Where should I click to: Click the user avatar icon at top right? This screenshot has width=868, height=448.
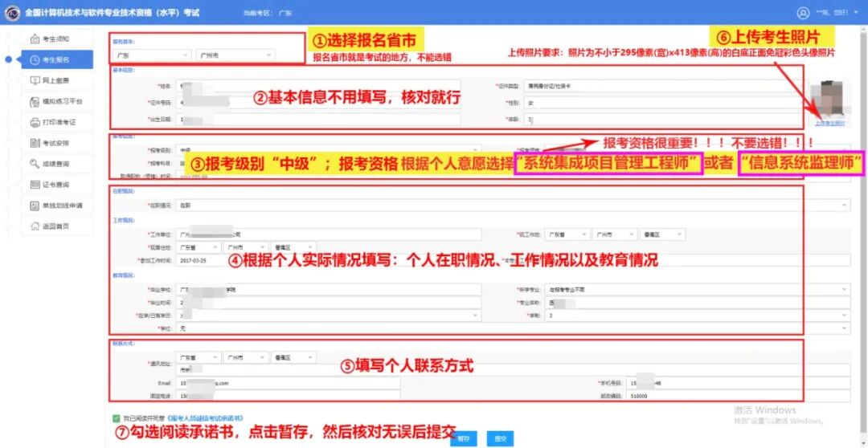pos(802,13)
